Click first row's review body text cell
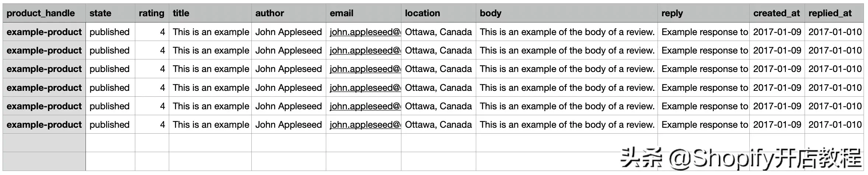This screenshot has width=868, height=175. pyautogui.click(x=567, y=32)
